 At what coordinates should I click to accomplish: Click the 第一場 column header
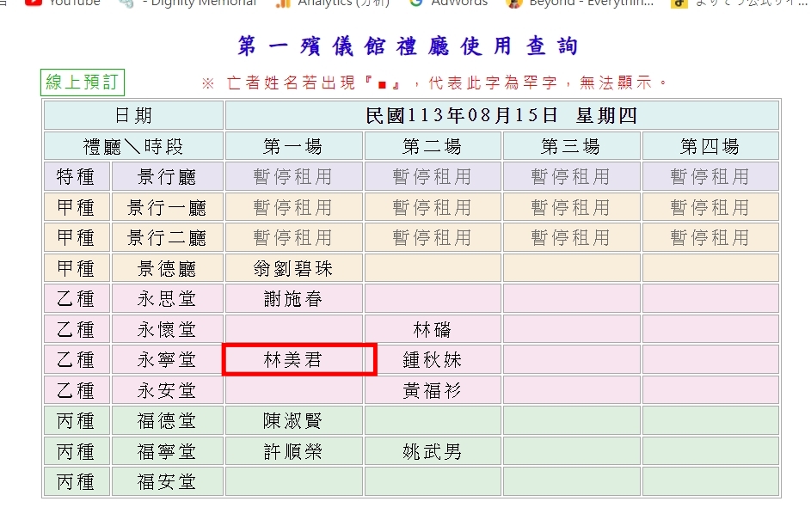click(293, 146)
